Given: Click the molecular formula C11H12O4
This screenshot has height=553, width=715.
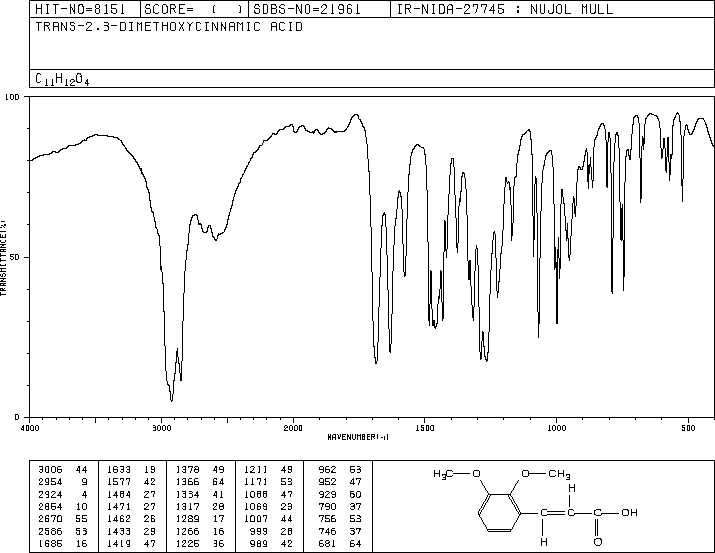Looking at the screenshot, I should 62,79.
